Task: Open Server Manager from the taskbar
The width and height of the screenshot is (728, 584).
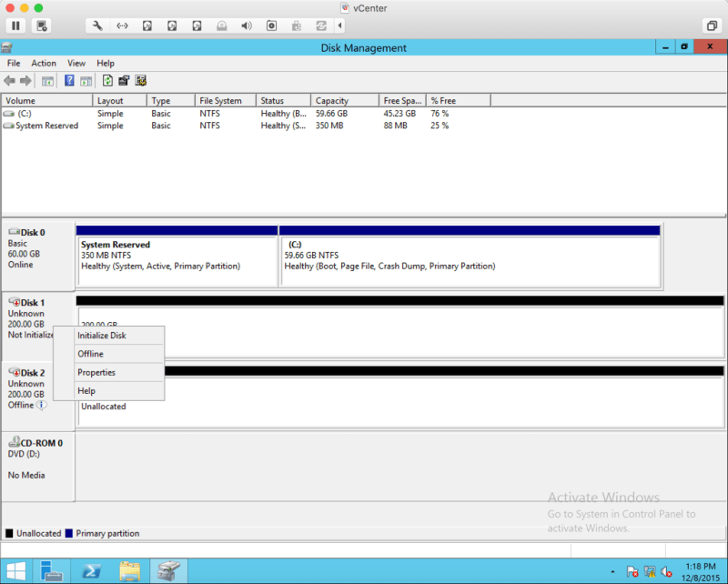Action: (x=51, y=571)
